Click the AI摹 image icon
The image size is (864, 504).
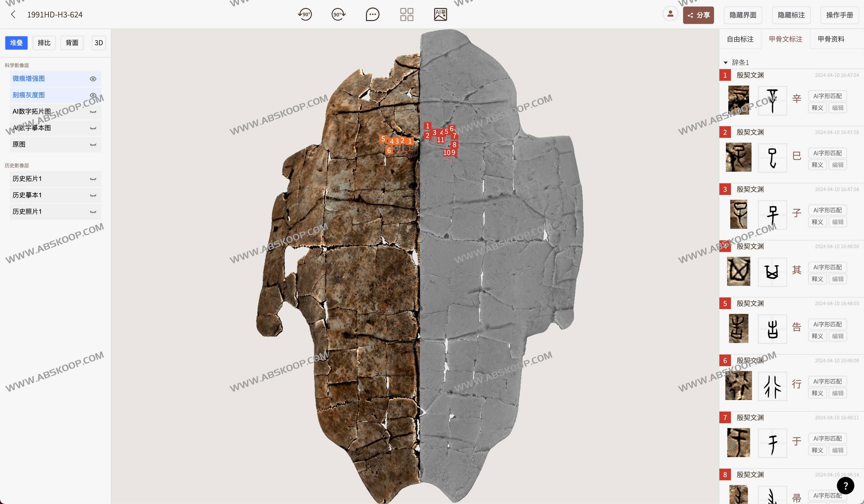click(x=440, y=15)
